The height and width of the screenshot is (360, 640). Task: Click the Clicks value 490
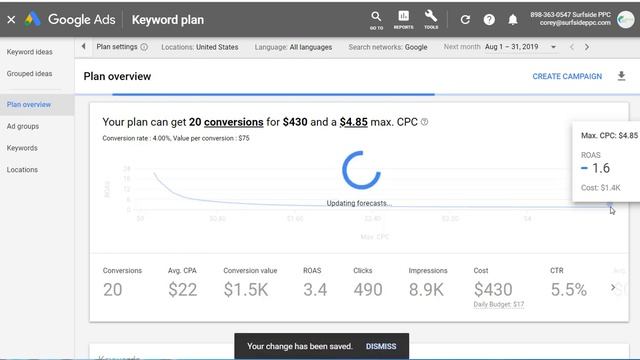pos(368,290)
